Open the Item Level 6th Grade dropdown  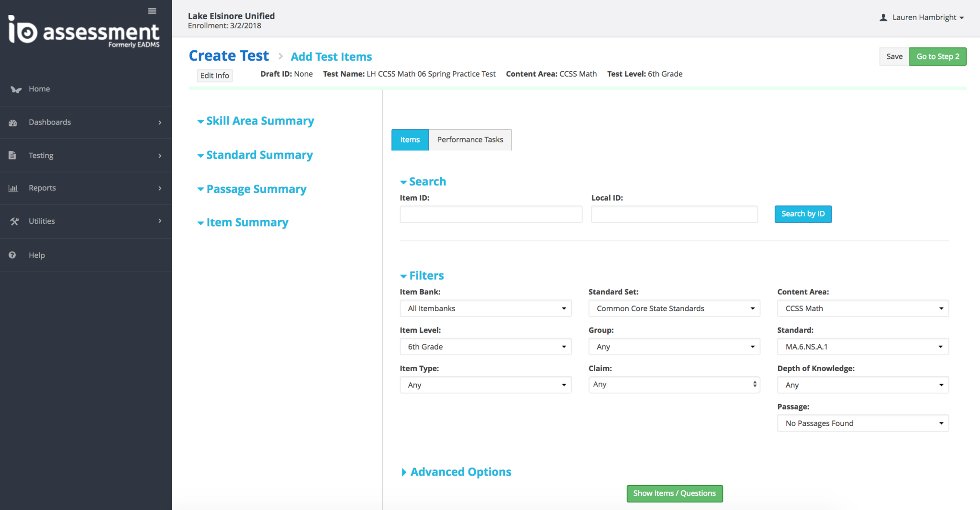485,347
